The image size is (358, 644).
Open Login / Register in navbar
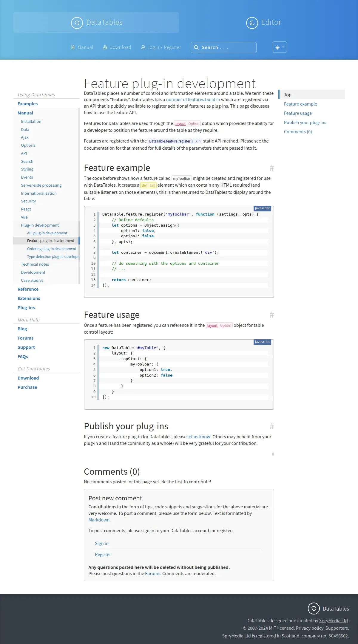click(x=161, y=47)
